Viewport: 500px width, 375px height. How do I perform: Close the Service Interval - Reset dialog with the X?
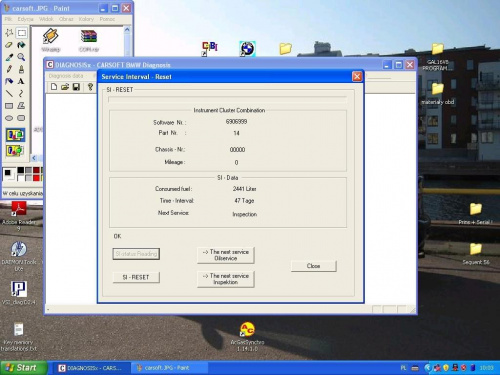pyautogui.click(x=357, y=77)
